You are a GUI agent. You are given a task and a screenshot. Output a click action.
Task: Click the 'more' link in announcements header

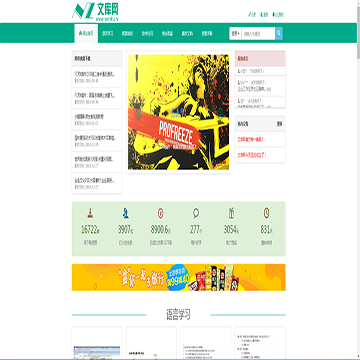pos(279,124)
